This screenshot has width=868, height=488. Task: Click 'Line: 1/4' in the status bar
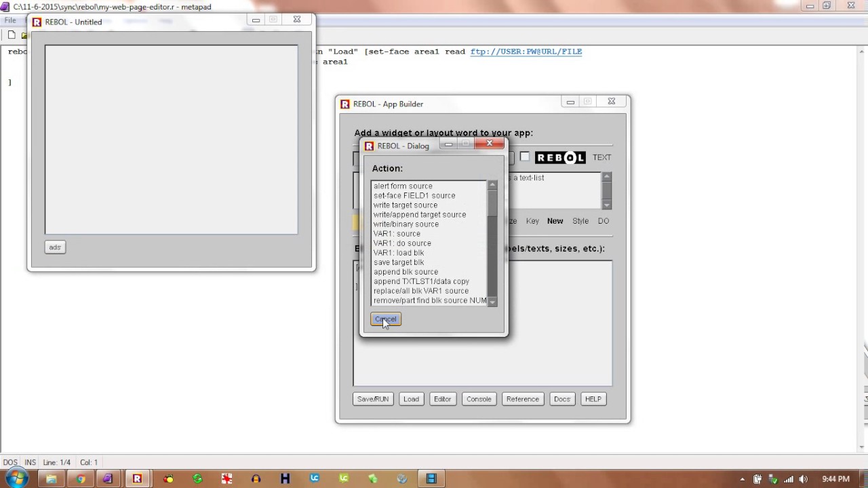pos(57,462)
